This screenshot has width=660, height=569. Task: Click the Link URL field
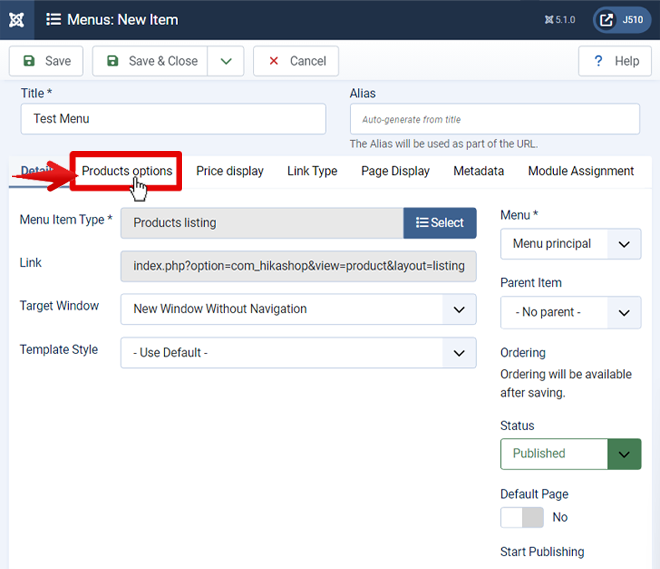tap(298, 266)
